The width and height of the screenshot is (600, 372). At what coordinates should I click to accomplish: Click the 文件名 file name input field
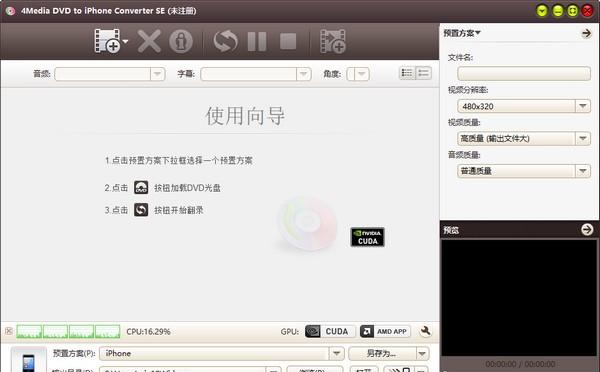523,73
